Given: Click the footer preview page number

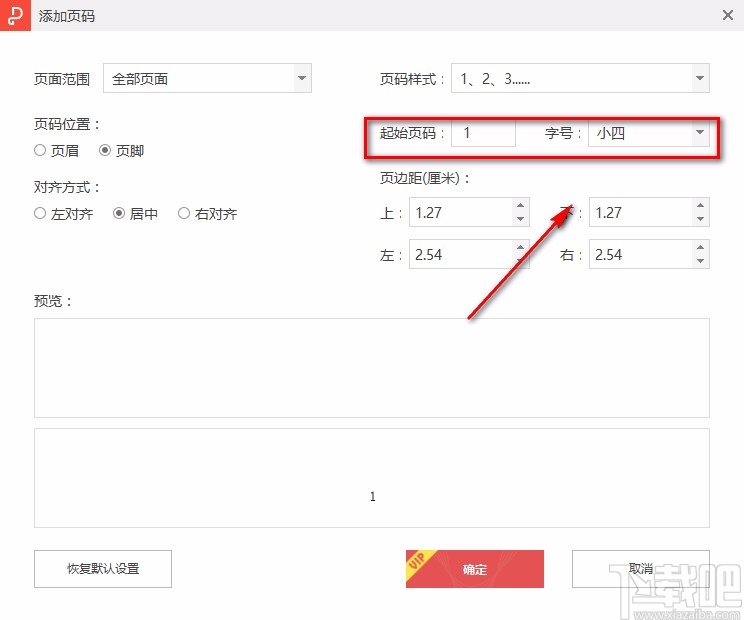Looking at the screenshot, I should coord(373,496).
